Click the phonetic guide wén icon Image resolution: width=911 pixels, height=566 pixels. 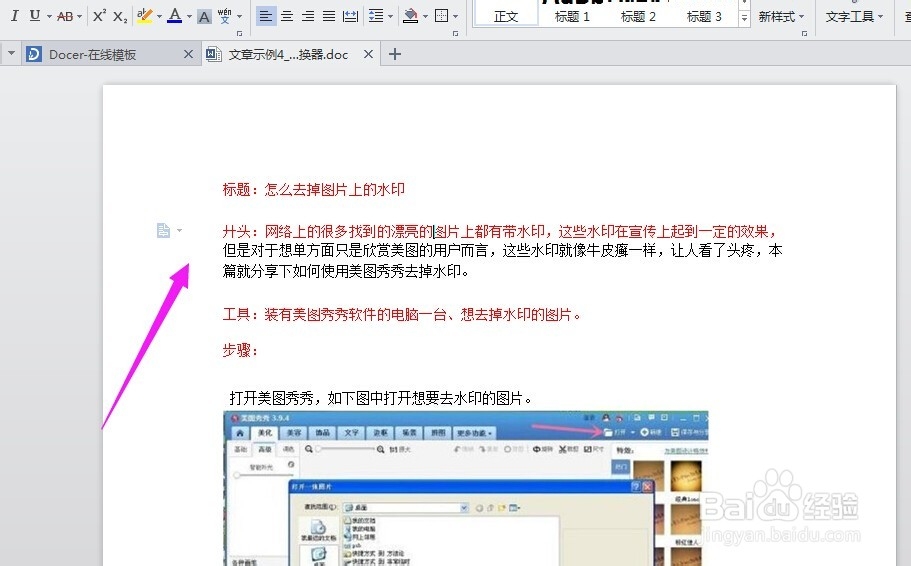pos(224,16)
